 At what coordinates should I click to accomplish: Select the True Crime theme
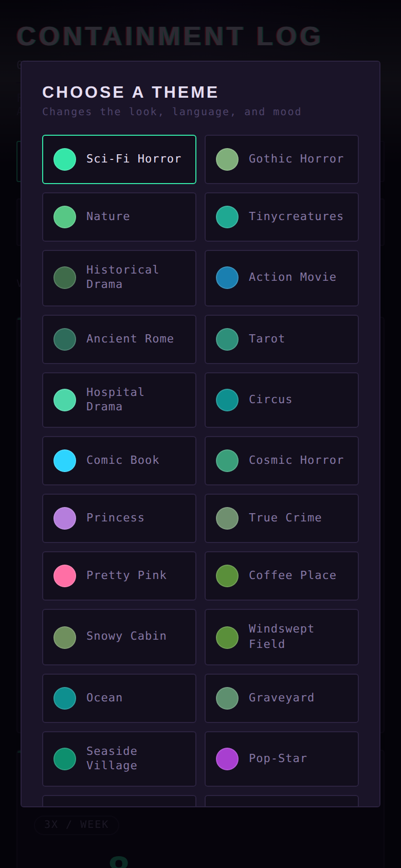tap(282, 518)
